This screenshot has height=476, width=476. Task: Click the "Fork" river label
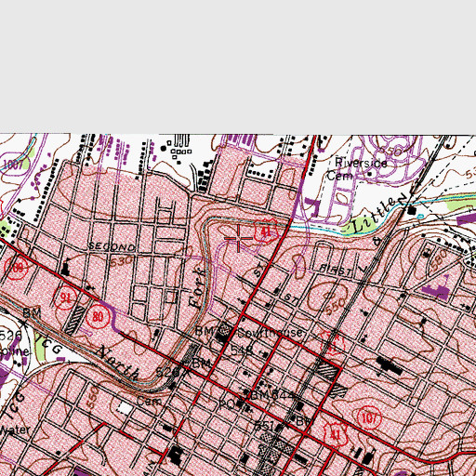tap(197, 287)
